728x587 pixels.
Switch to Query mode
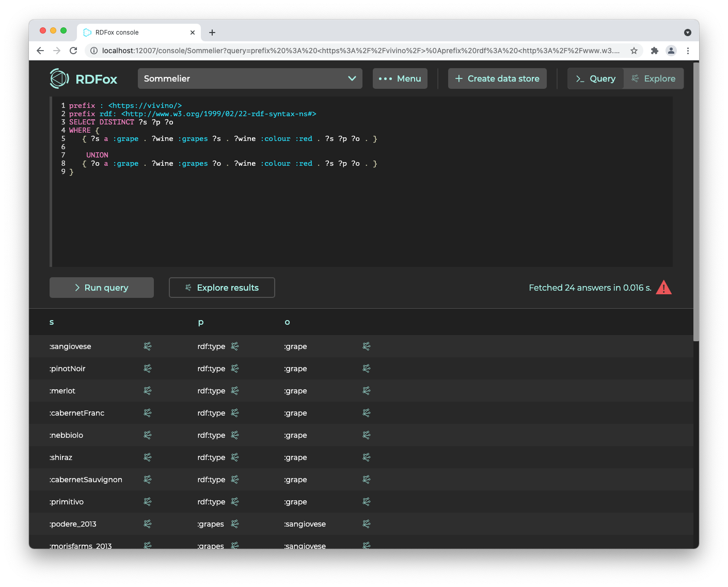click(x=596, y=78)
